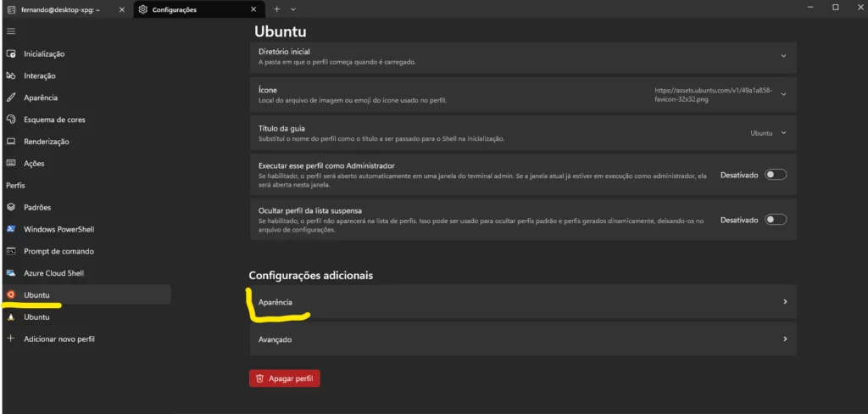Enable Ocultar perfil da lista suspensa switch
The width and height of the screenshot is (868, 414).
point(776,220)
